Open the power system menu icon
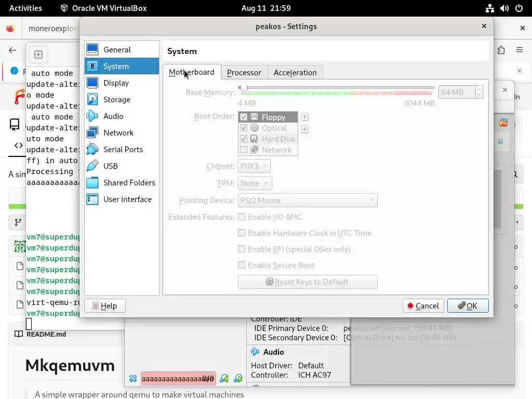Screen dimensions: 532x399 click(x=519, y=8)
